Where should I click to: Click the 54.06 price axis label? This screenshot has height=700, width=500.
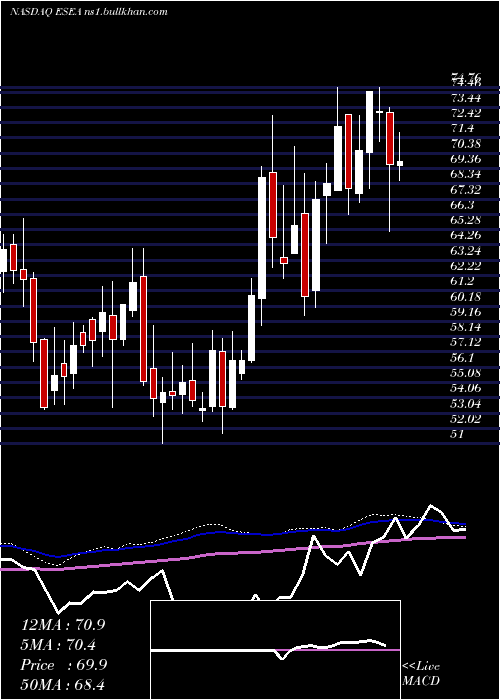point(466,388)
